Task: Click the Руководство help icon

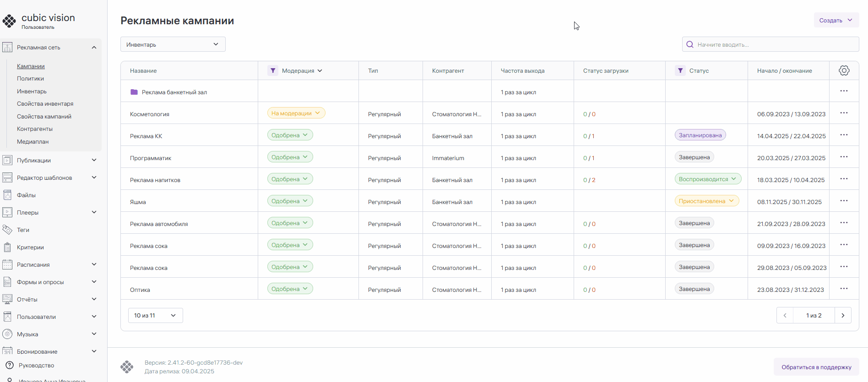Action: pos(9,365)
